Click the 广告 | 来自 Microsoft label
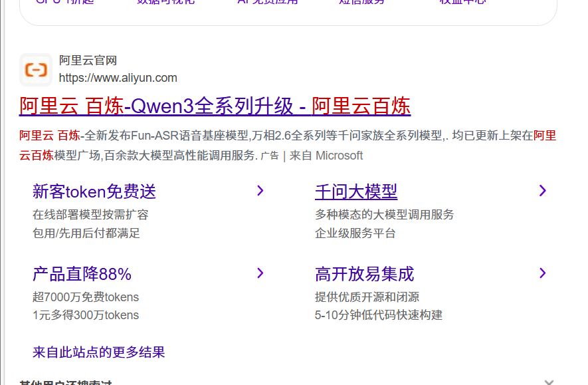This screenshot has width=588, height=385. coord(312,156)
